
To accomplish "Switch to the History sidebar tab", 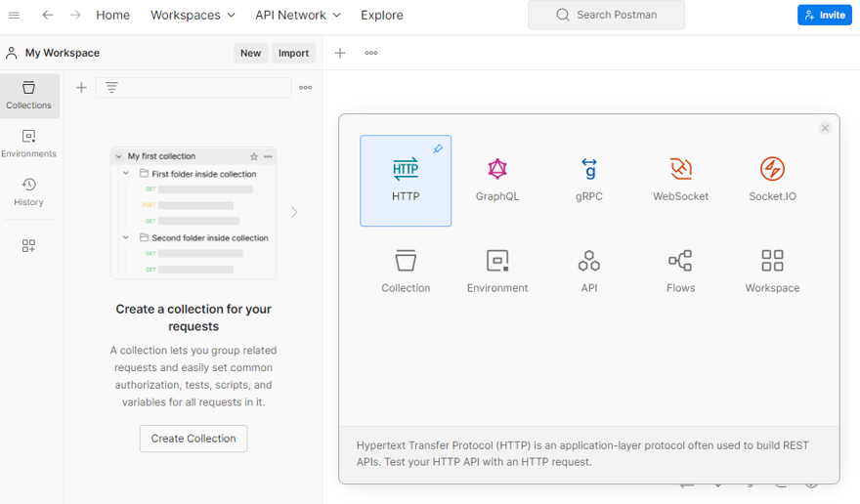I will pyautogui.click(x=28, y=191).
